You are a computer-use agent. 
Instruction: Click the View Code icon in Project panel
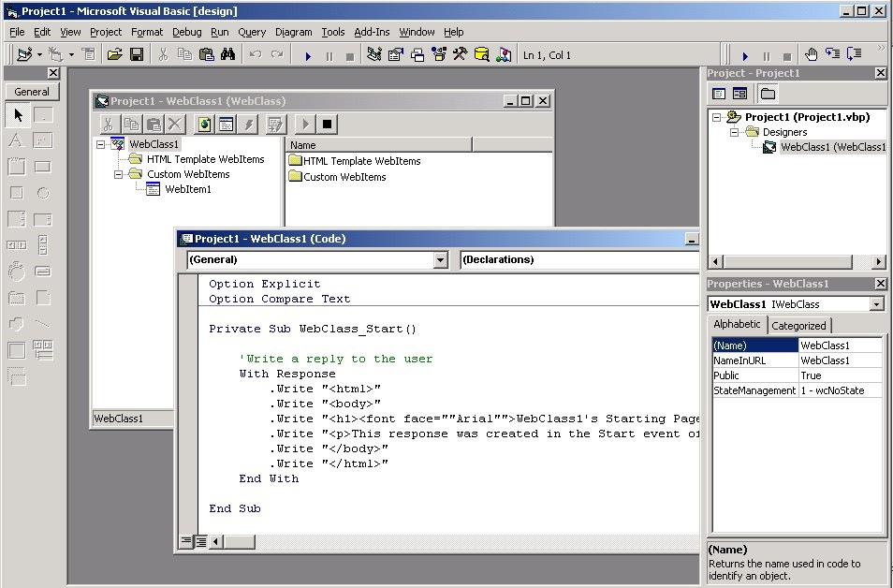719,94
